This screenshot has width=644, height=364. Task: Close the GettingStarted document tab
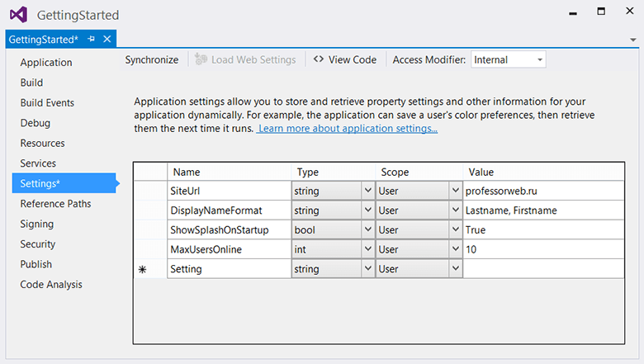(107, 39)
